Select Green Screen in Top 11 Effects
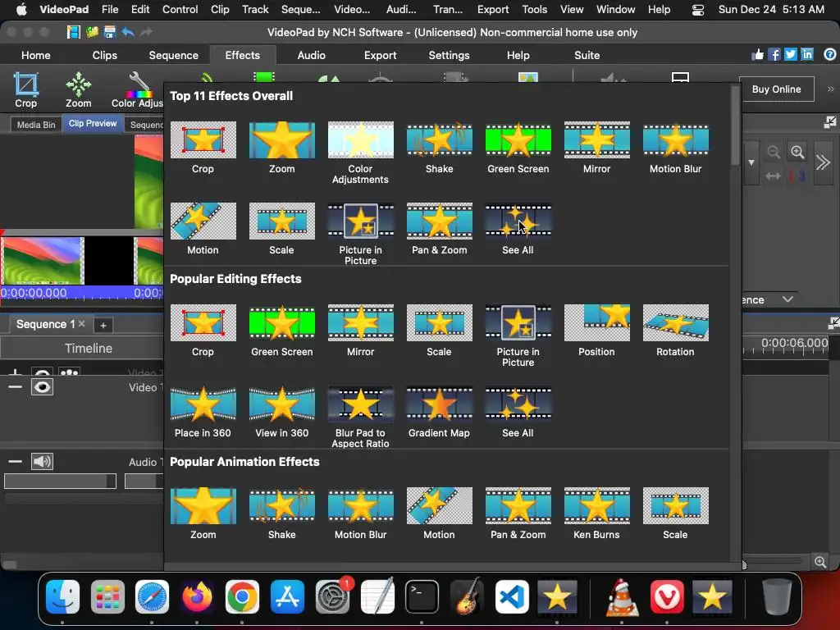840x630 pixels. tap(518, 147)
